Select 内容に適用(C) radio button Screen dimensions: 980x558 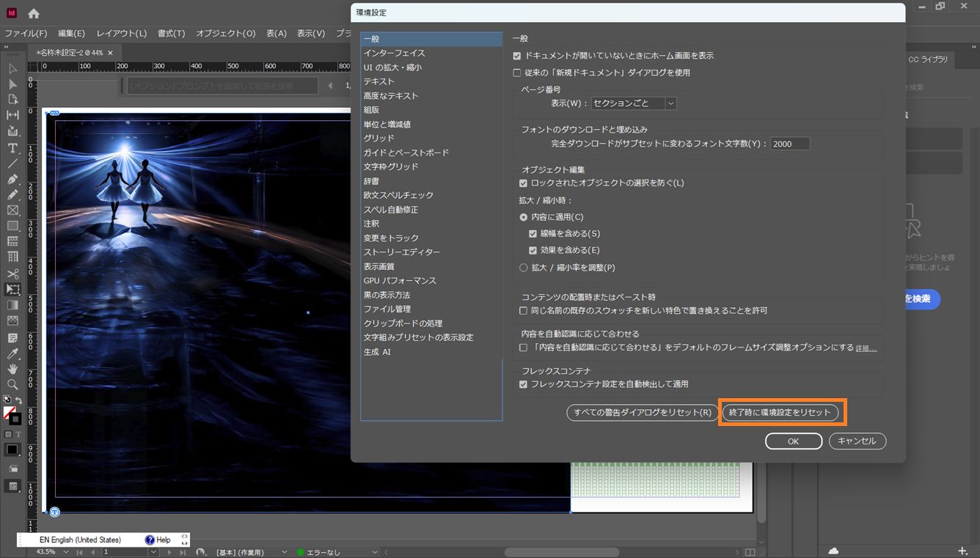pyautogui.click(x=523, y=217)
